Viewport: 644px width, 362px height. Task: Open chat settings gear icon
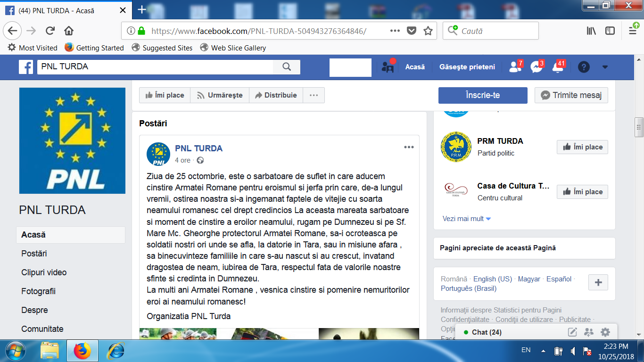point(605,332)
